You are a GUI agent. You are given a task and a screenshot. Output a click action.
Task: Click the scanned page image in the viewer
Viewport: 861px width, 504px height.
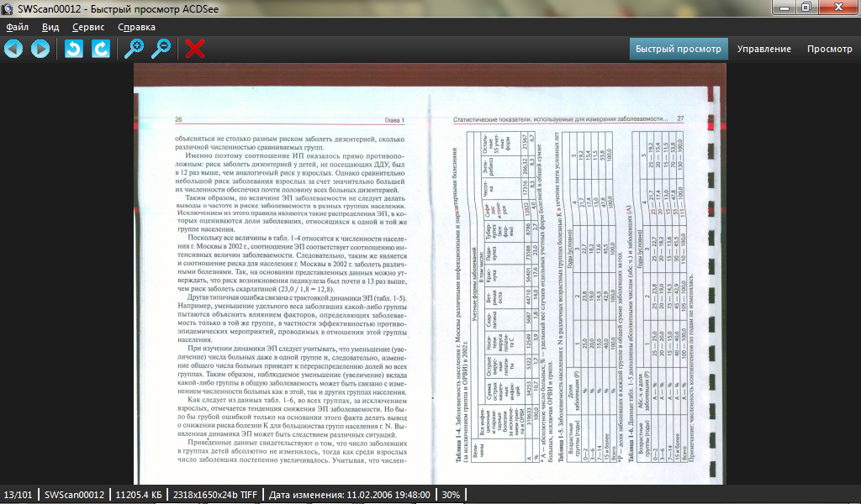coord(430,274)
